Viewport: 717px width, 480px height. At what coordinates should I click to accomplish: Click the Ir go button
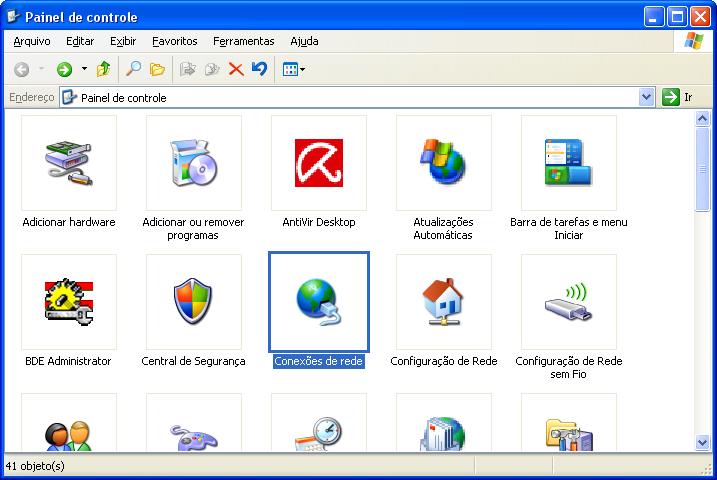pos(678,97)
